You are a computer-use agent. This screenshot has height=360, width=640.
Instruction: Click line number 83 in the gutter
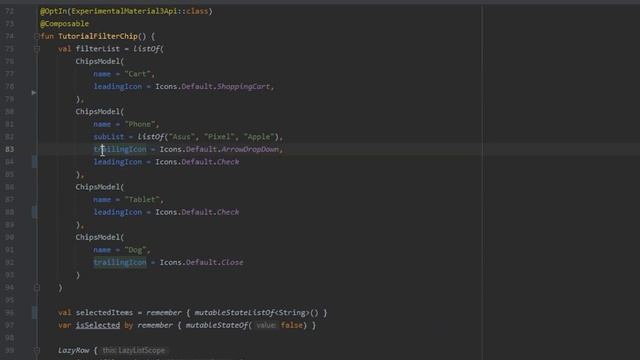9,149
